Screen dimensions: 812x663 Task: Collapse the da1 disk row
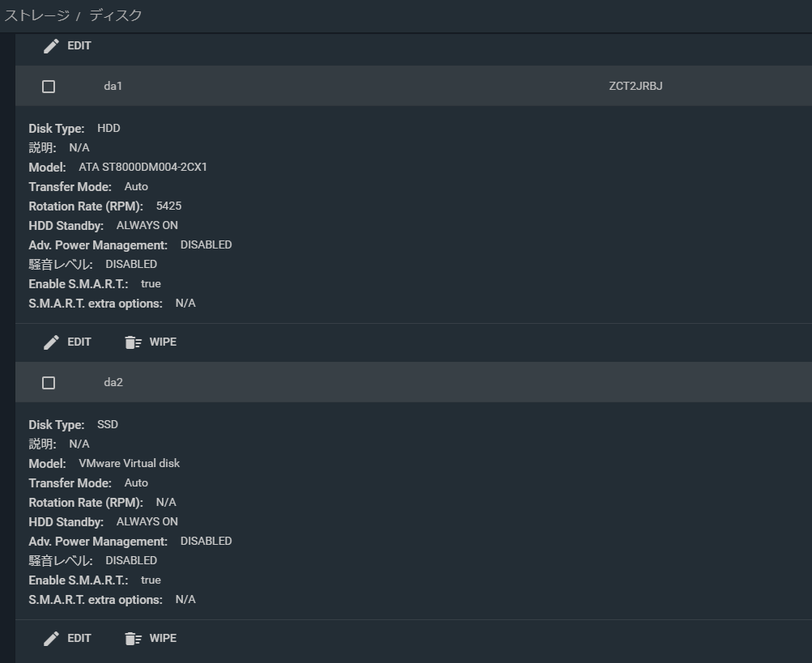pos(413,86)
